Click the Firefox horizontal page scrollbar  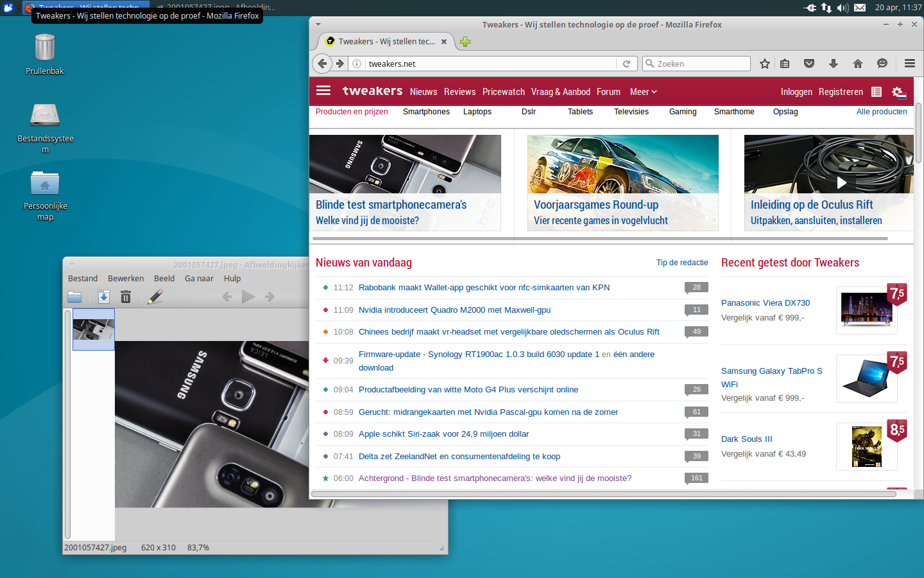[x=603, y=494]
